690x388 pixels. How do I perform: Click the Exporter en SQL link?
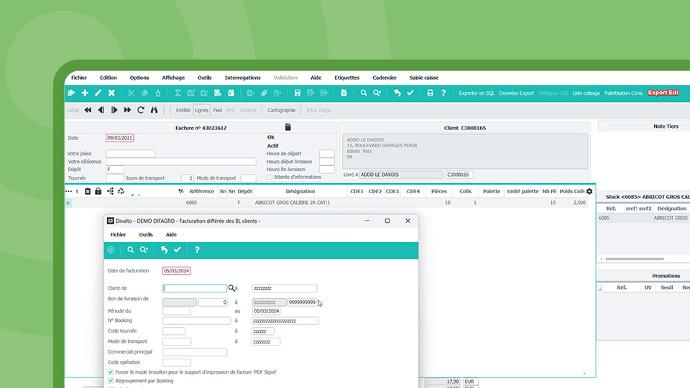(x=477, y=93)
